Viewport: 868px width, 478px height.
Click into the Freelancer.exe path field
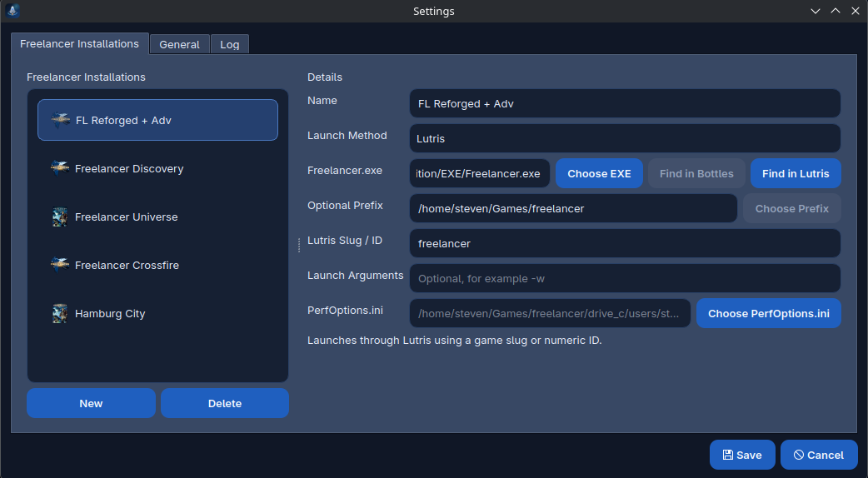(480, 174)
